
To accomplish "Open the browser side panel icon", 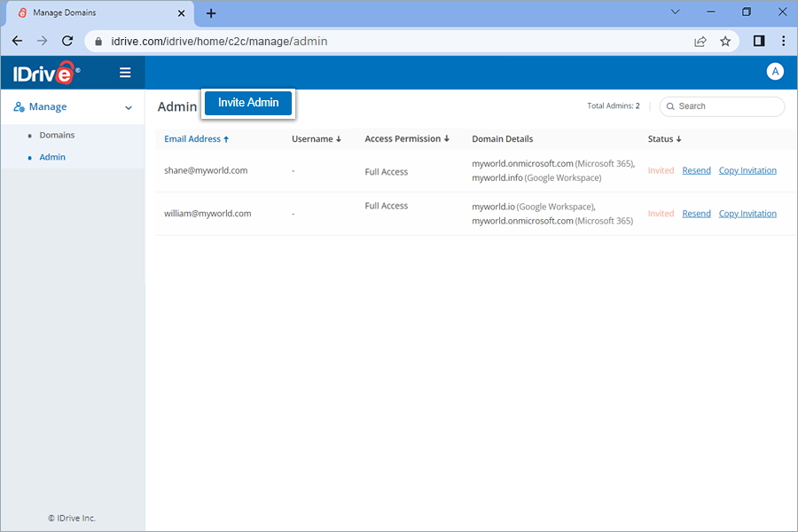I will click(759, 41).
